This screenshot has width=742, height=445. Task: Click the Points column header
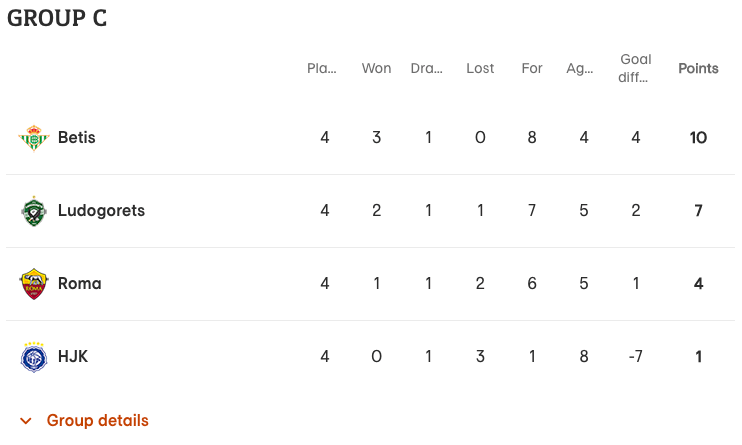(x=698, y=69)
